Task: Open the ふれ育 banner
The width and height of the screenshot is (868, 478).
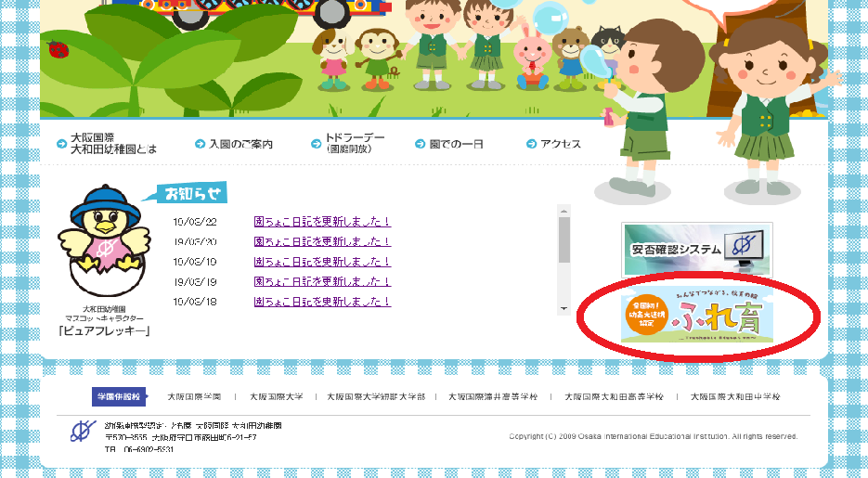Action: click(696, 316)
